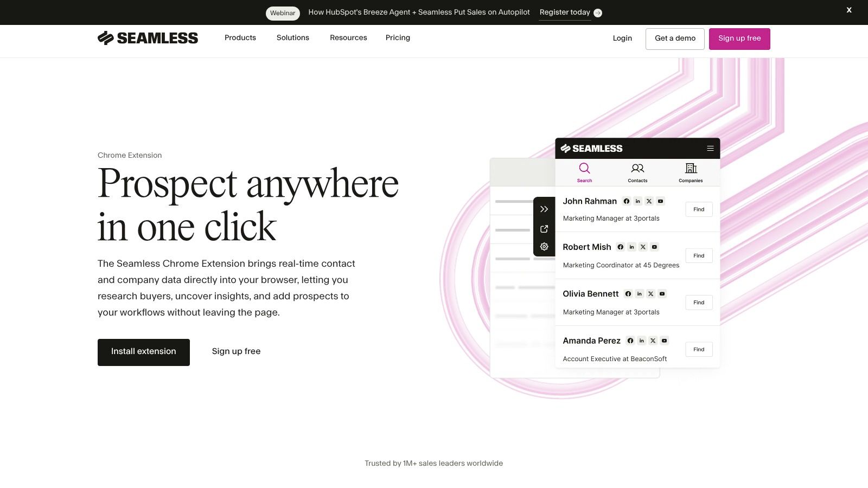Click the Seamless logo in the header
The height and width of the screenshot is (488, 868).
pyautogui.click(x=148, y=38)
